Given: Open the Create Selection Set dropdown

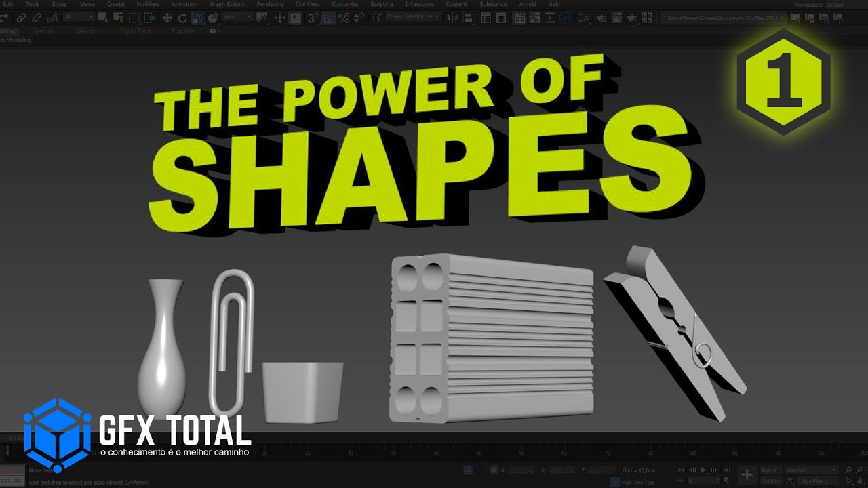Looking at the screenshot, I should (x=412, y=17).
